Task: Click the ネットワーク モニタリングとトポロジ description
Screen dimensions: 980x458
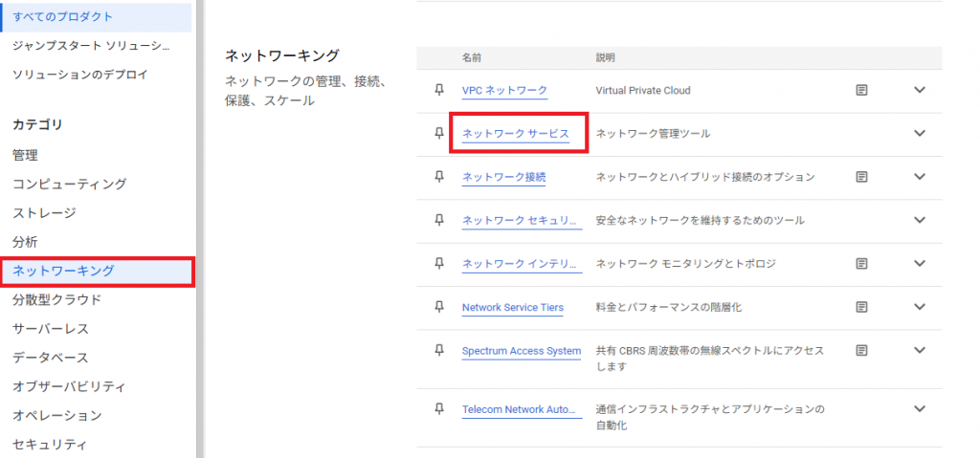Action: tap(685, 264)
